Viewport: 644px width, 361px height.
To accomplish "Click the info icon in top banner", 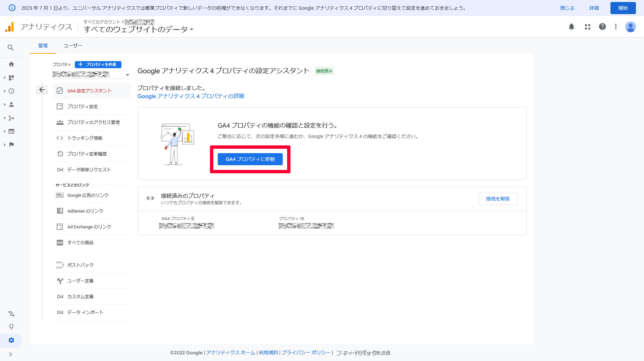I will tap(12, 8).
